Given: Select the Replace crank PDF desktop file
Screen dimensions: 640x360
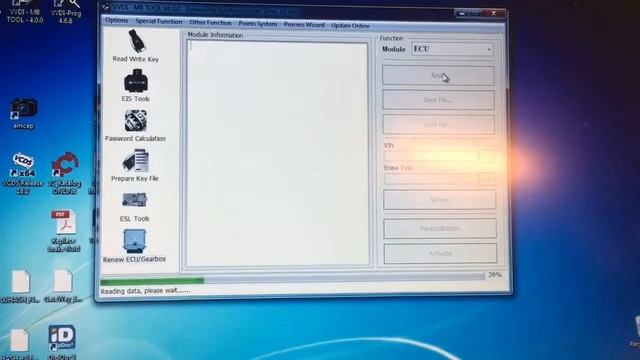Looking at the screenshot, I should click(x=63, y=231).
